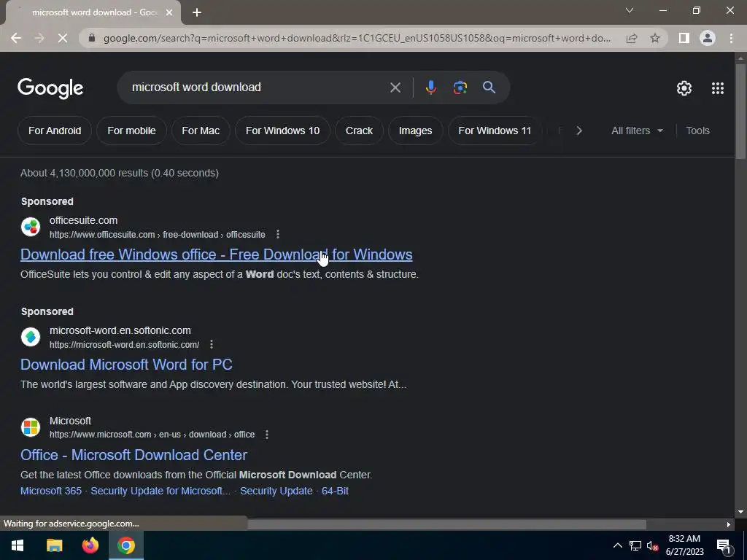Viewport: 747px width, 560px height.
Task: Open Google quick settings gear
Action: click(x=684, y=88)
